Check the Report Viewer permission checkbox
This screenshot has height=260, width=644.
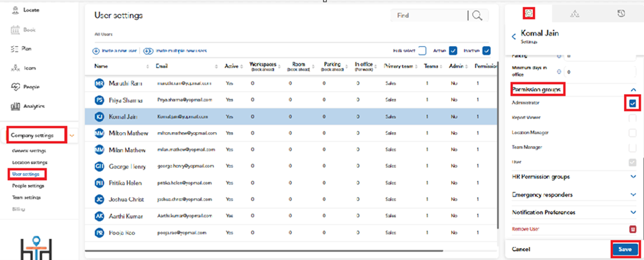(x=633, y=118)
